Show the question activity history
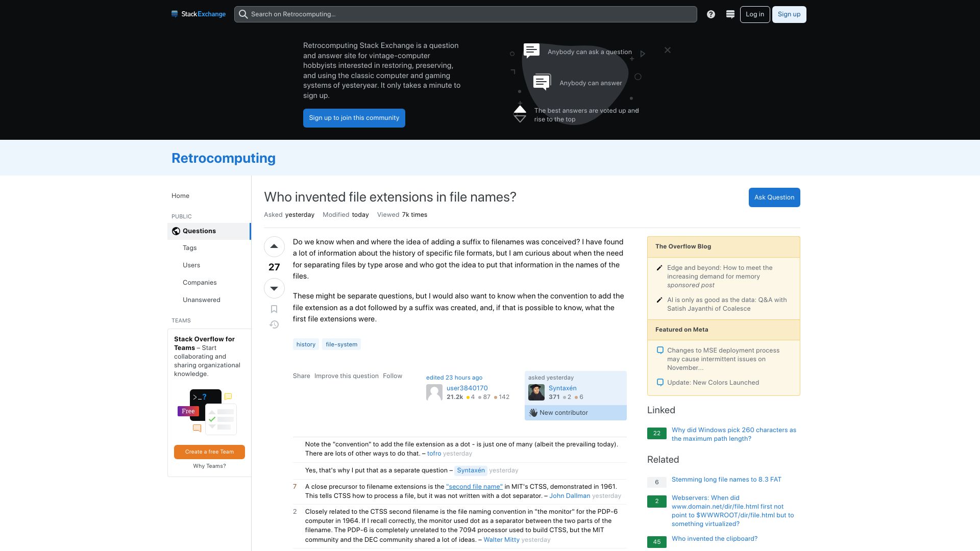Screen dimensions: 980x551 274,324
